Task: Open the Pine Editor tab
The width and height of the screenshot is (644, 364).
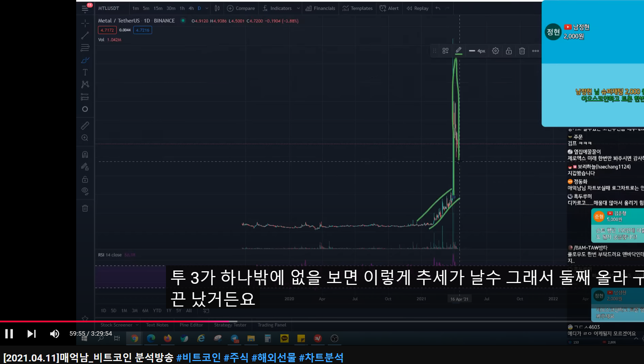Action: (191, 325)
